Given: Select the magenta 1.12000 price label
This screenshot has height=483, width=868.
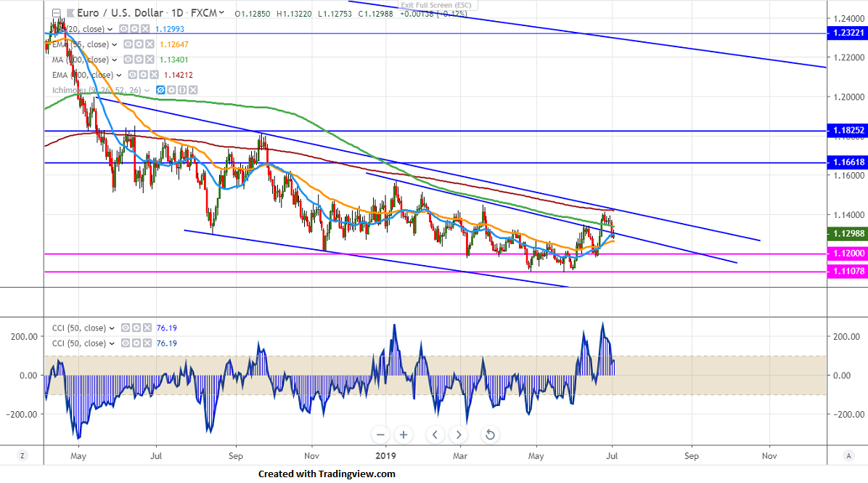Looking at the screenshot, I should 847,253.
